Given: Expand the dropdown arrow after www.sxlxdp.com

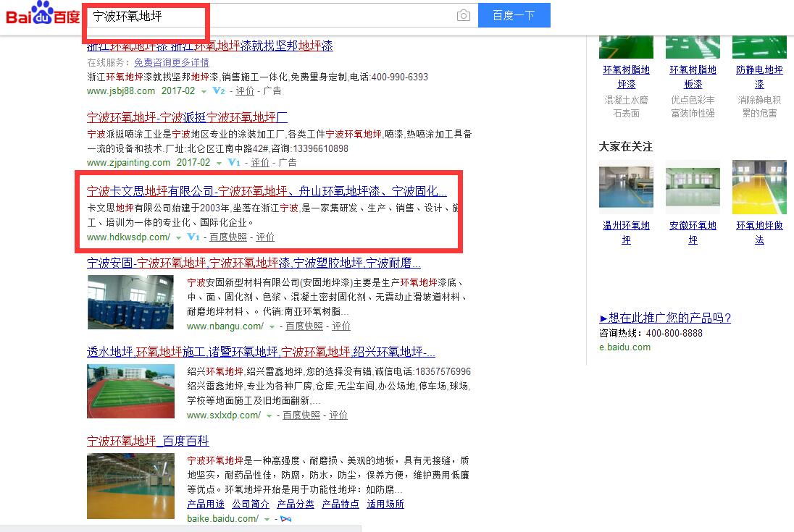Looking at the screenshot, I should coord(269,416).
